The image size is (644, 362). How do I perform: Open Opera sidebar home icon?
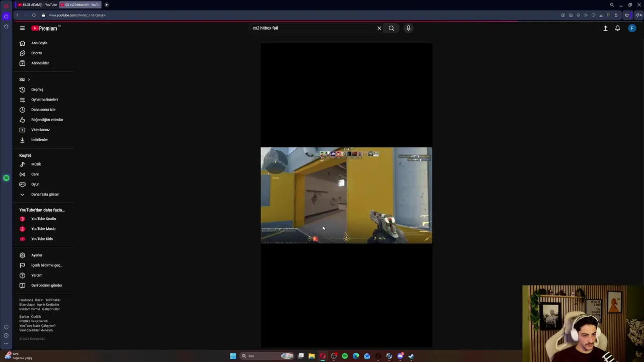pyautogui.click(x=6, y=16)
